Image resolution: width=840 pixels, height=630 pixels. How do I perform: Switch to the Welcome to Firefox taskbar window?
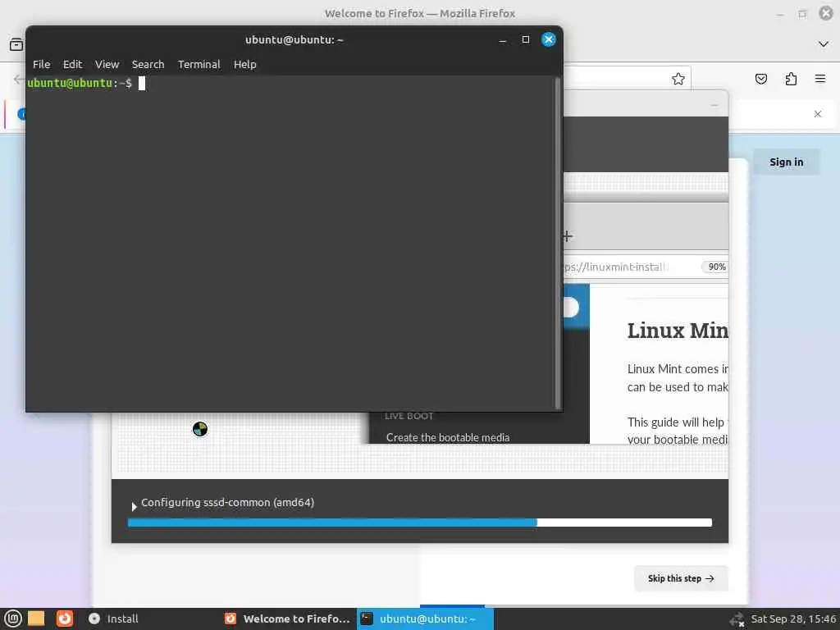[288, 619]
